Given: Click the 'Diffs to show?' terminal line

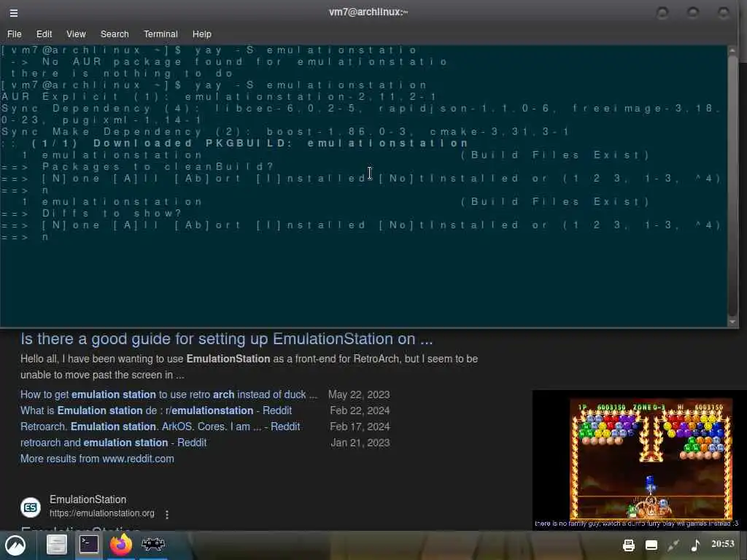Looking at the screenshot, I should [91, 214].
